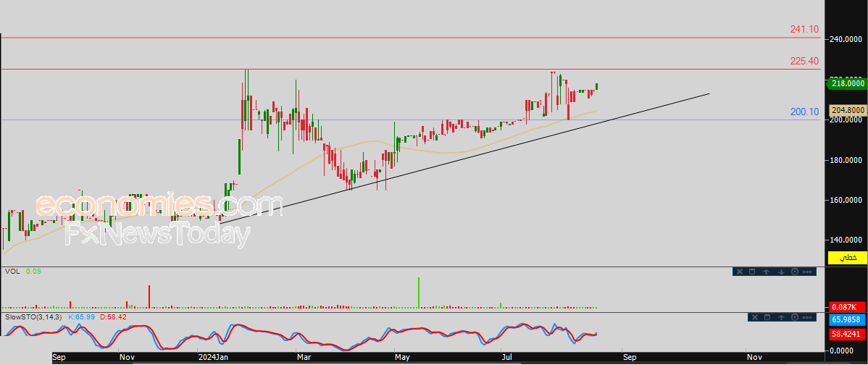The width and height of the screenshot is (868, 365).
Task: Open VOL indicator settings gear
Action: pyautogui.click(x=795, y=272)
